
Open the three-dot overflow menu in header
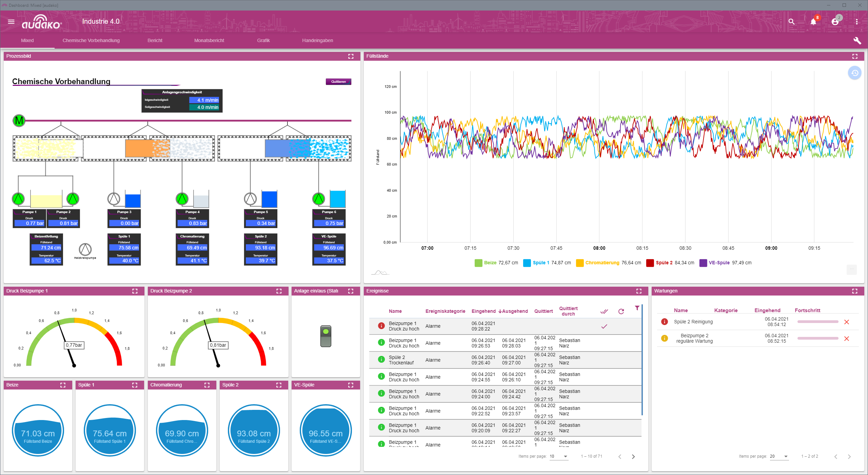(856, 21)
